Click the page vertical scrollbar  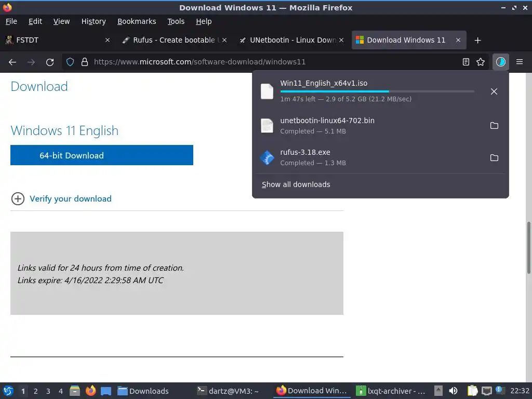tap(528, 248)
